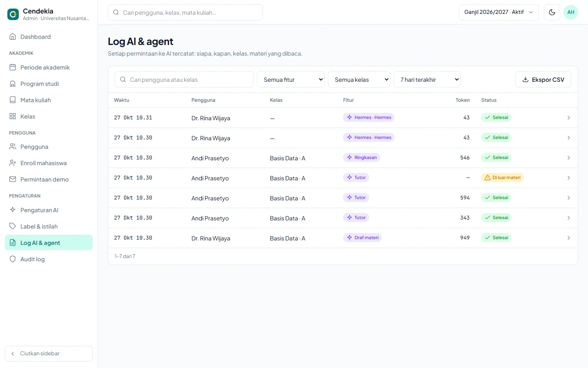Focus Cari pengguna atau kelas field
This screenshot has height=368, width=588.
(x=184, y=79)
